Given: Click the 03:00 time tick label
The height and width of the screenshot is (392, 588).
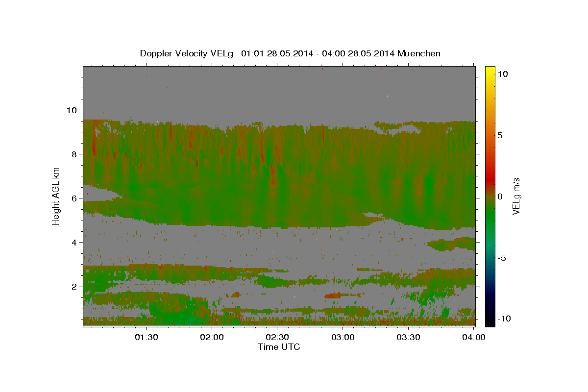Looking at the screenshot, I should (343, 337).
